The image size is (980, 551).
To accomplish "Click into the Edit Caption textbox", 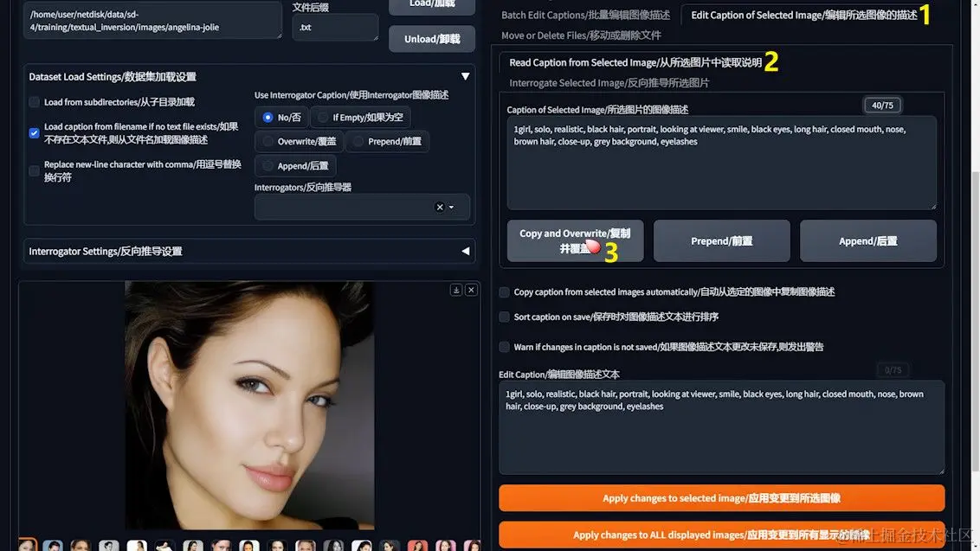I will tap(721, 427).
